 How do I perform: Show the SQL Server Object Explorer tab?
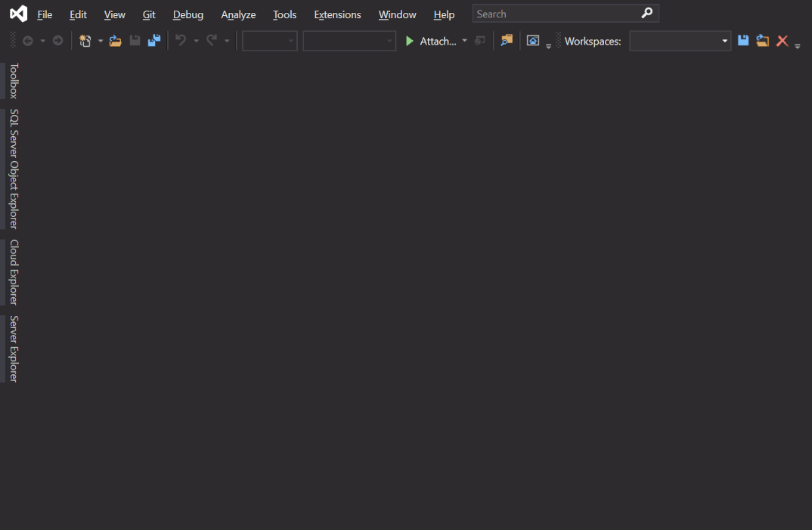(13, 169)
